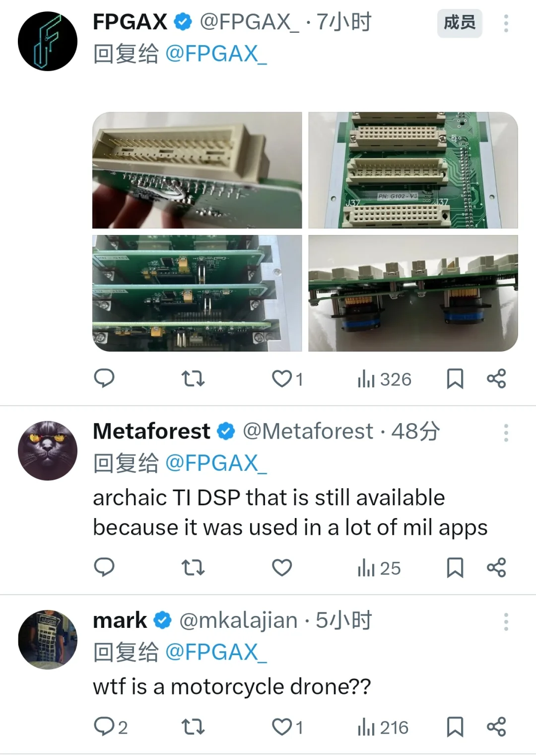Repost FPGAX's photo post
Screen dimensions: 536x756
click(x=193, y=379)
